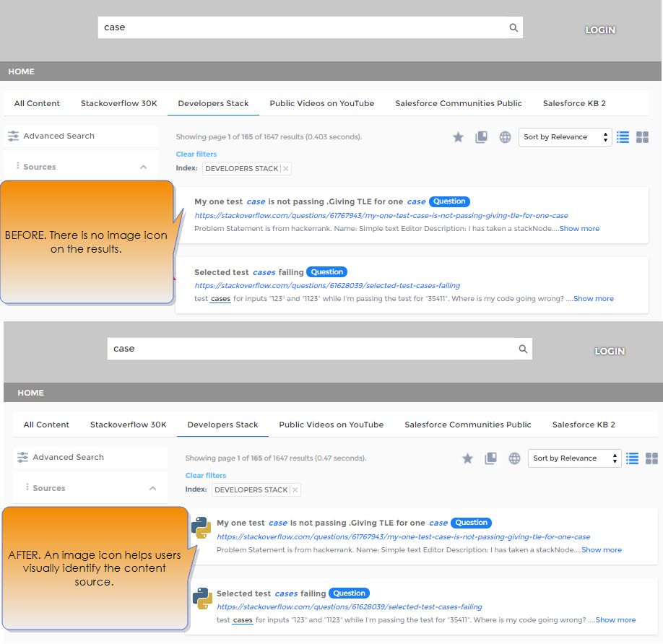Click the Python icon beside 'My one test case' result
Image resolution: width=663 pixels, height=644 pixels.
[201, 529]
